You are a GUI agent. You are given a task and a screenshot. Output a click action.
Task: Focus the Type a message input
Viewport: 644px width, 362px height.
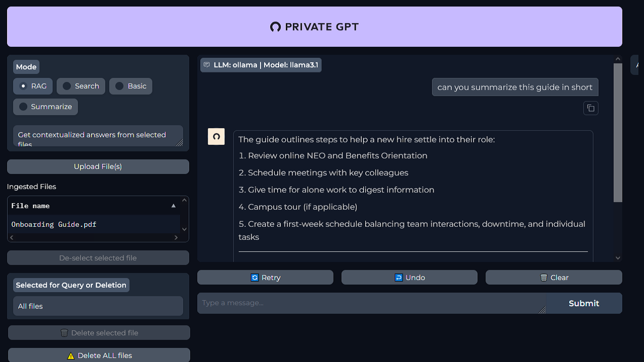[371, 303]
